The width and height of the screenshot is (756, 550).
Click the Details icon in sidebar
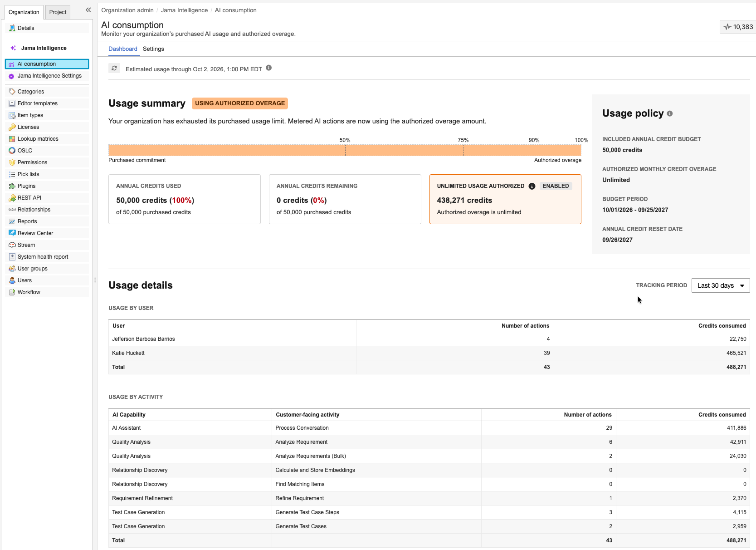12,28
